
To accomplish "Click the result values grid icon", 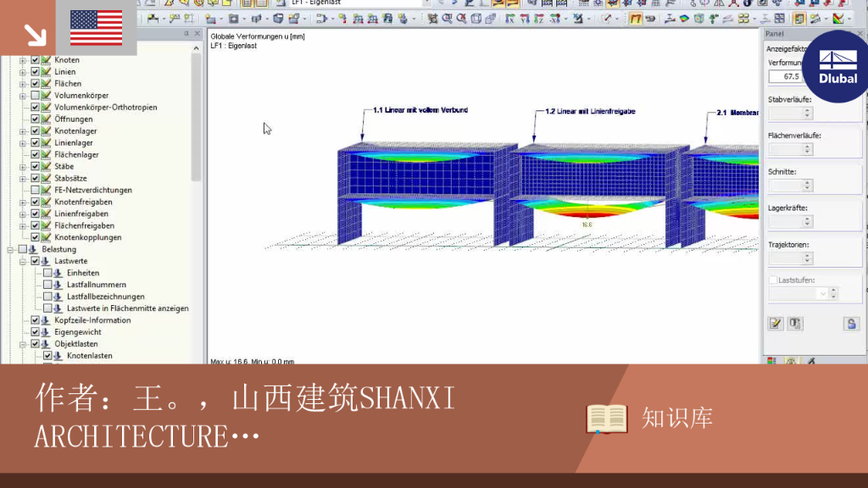I will pyautogui.click(x=743, y=19).
